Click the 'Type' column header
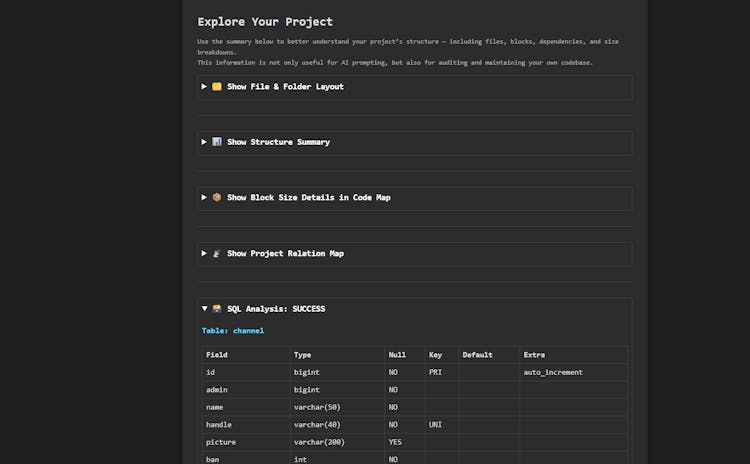This screenshot has height=464, width=750. click(303, 355)
